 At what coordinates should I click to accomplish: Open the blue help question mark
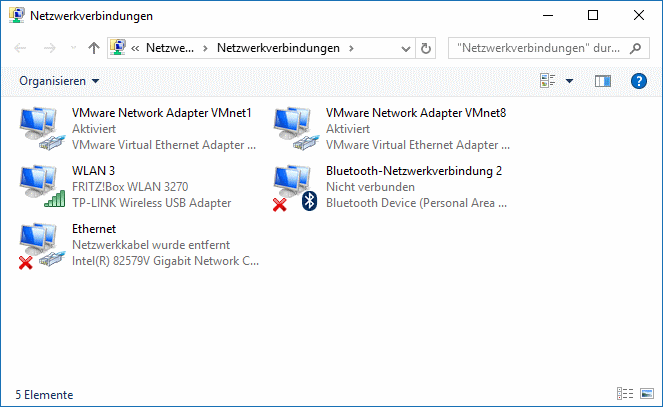tap(638, 81)
